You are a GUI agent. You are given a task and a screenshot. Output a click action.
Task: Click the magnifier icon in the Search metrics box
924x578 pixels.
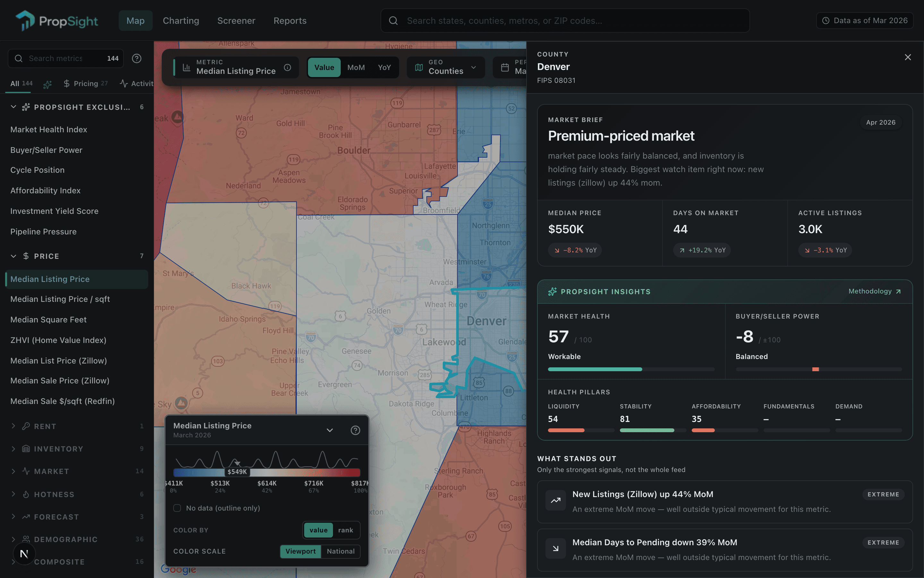pyautogui.click(x=18, y=58)
